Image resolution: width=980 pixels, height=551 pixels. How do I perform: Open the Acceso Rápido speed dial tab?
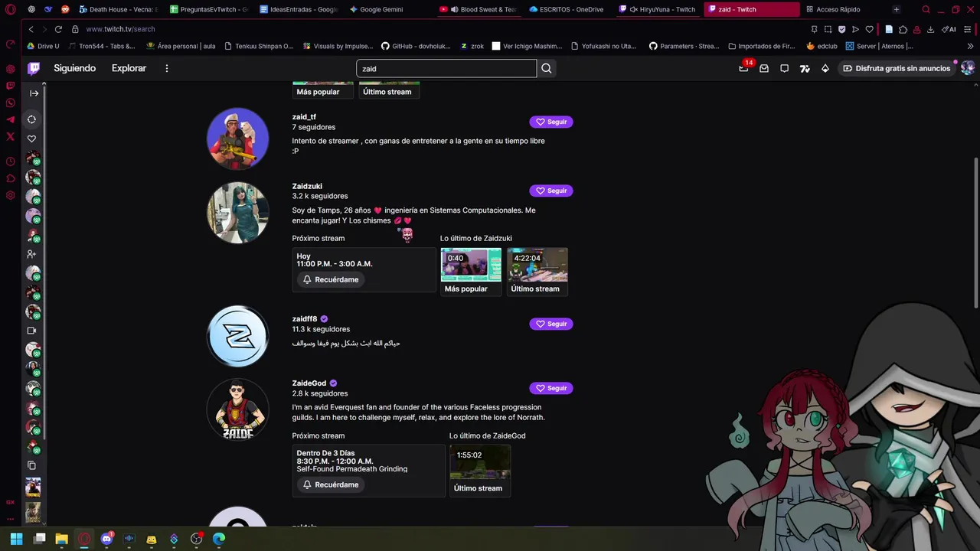click(x=838, y=9)
